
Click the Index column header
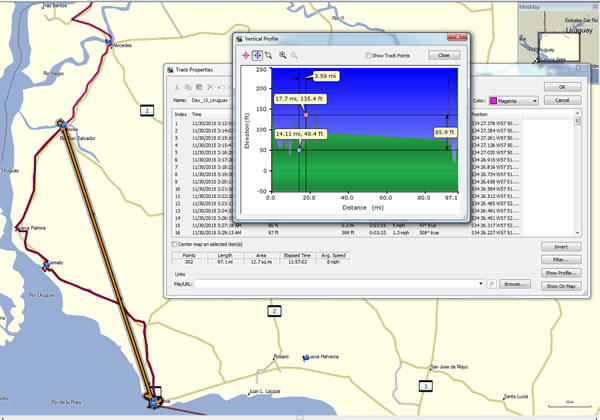coord(181,114)
